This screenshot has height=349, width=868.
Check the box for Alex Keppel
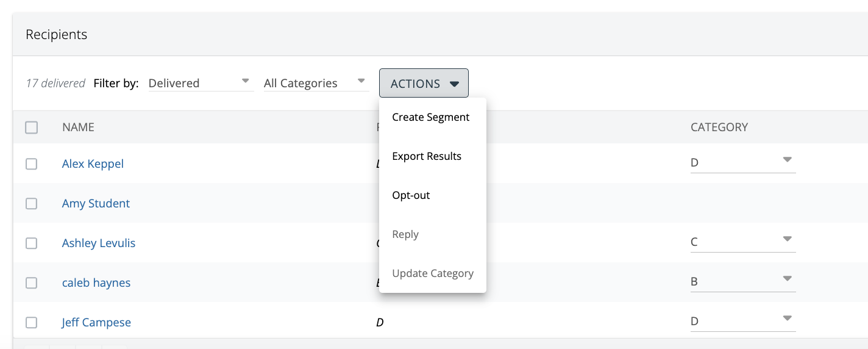(x=32, y=164)
